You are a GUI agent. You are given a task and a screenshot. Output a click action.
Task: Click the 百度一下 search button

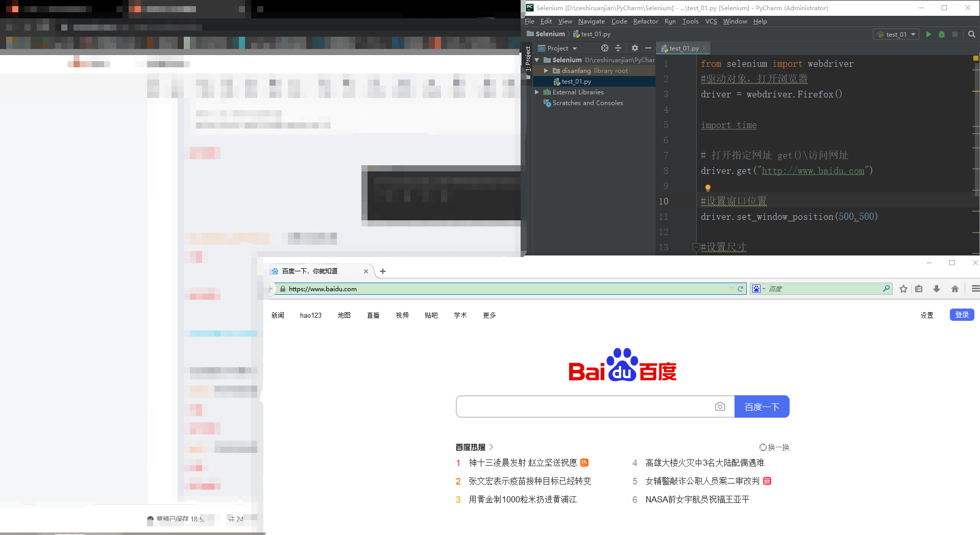(762, 406)
